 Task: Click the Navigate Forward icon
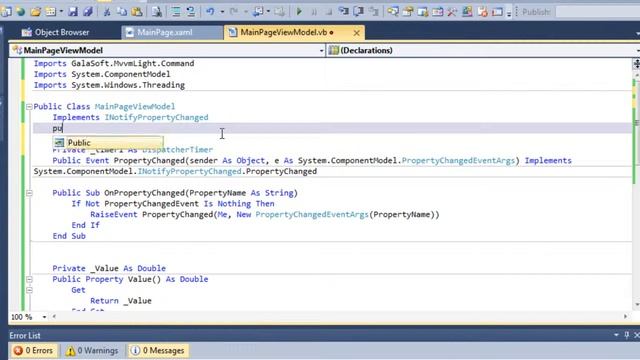pos(280,12)
